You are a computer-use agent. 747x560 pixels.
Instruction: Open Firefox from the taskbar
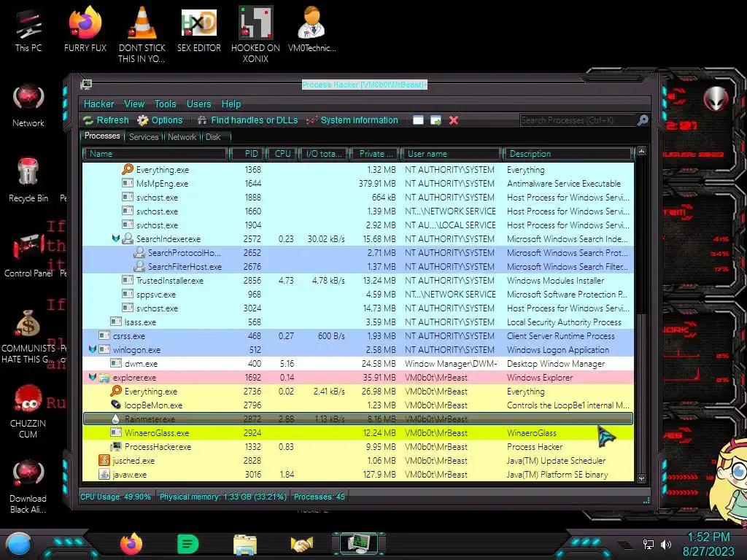click(x=131, y=544)
